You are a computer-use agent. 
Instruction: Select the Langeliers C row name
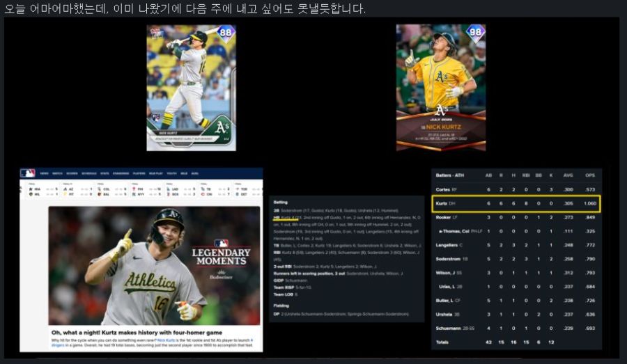click(x=449, y=245)
